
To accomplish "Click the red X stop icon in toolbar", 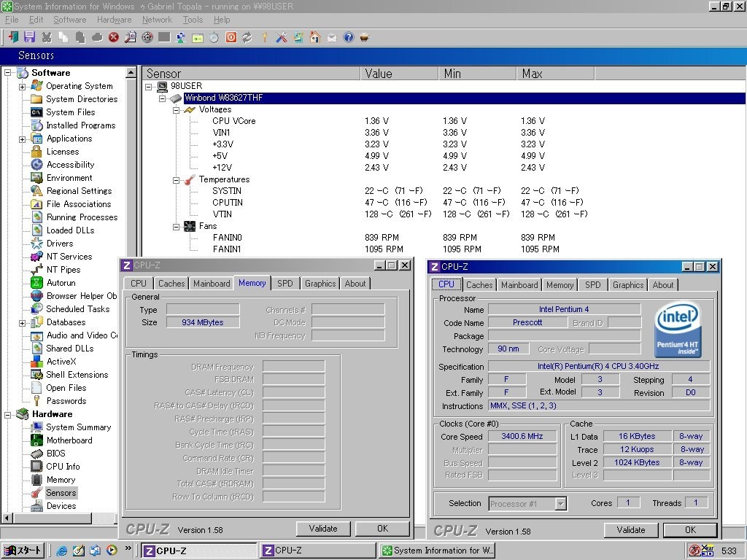I will coord(114,37).
